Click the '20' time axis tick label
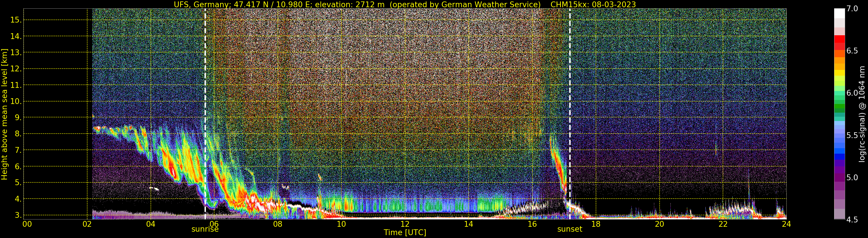Image resolution: width=868 pixels, height=238 pixels. pyautogui.click(x=659, y=224)
